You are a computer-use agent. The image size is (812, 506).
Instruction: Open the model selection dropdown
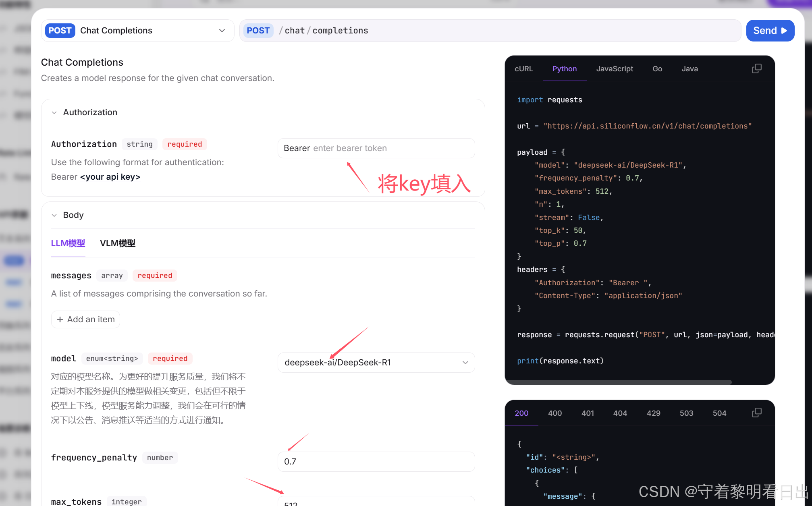pyautogui.click(x=376, y=363)
